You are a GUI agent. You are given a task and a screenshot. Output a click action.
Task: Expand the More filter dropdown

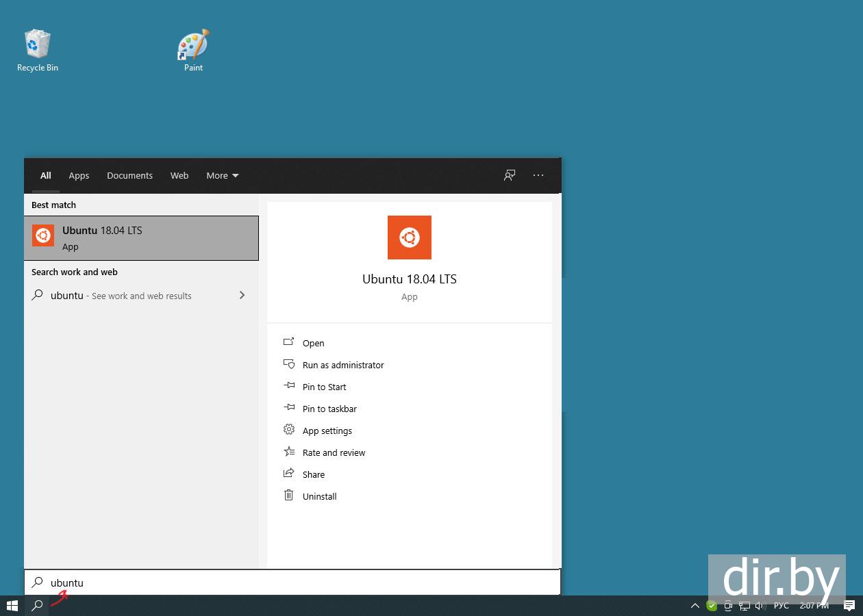[x=223, y=175]
